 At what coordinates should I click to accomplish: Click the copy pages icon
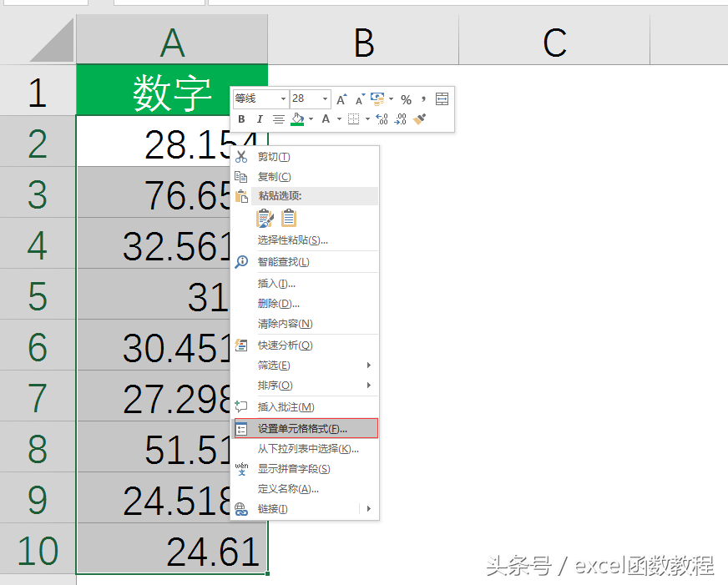[241, 177]
